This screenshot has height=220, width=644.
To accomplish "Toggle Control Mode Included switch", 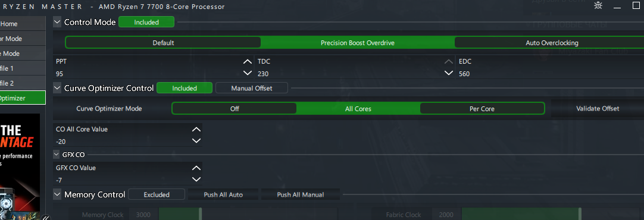I will click(146, 22).
